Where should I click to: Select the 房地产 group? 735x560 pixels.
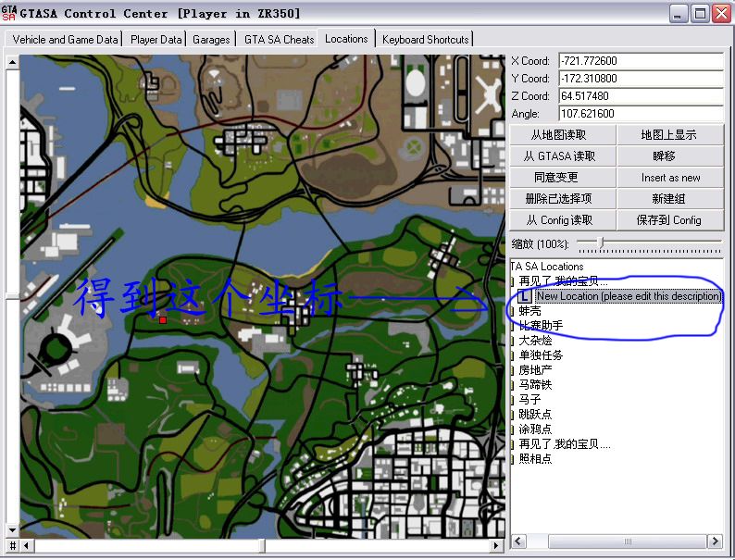coord(535,370)
